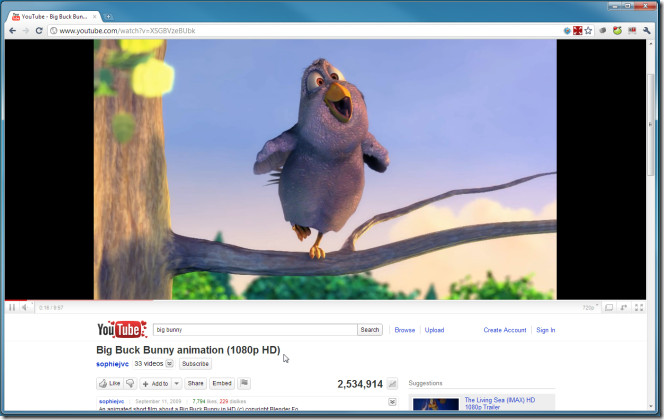Click the search box containing 'big bunny'

pyautogui.click(x=255, y=329)
